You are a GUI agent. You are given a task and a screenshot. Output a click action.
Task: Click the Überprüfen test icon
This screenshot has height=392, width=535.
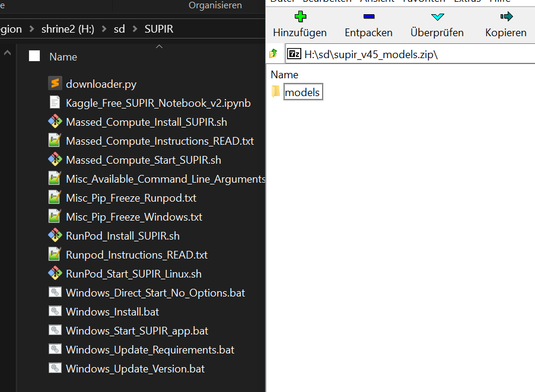point(437,16)
